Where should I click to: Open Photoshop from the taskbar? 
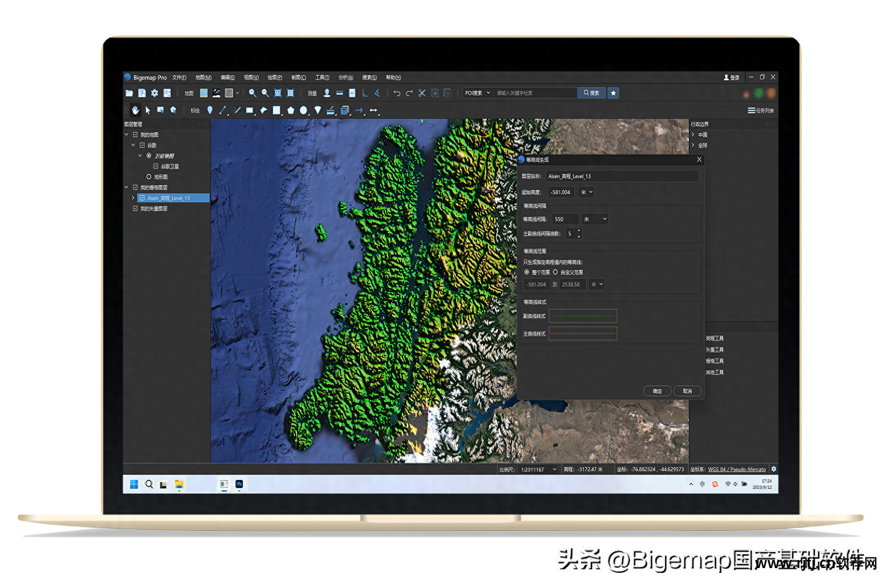click(x=239, y=484)
